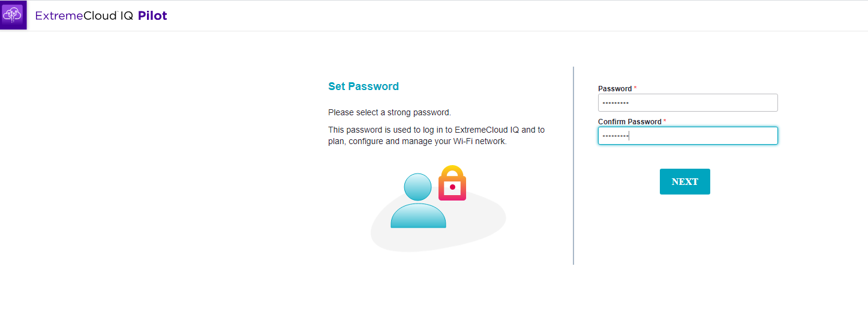Click the red keyhole dot on padlock
Image resolution: width=868 pixels, height=335 pixels.
(452, 187)
